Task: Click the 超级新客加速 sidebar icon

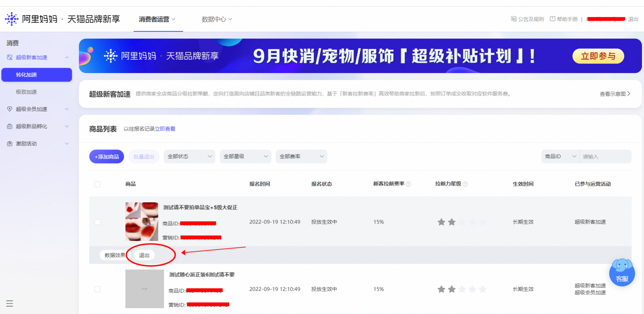Action: tap(10, 57)
